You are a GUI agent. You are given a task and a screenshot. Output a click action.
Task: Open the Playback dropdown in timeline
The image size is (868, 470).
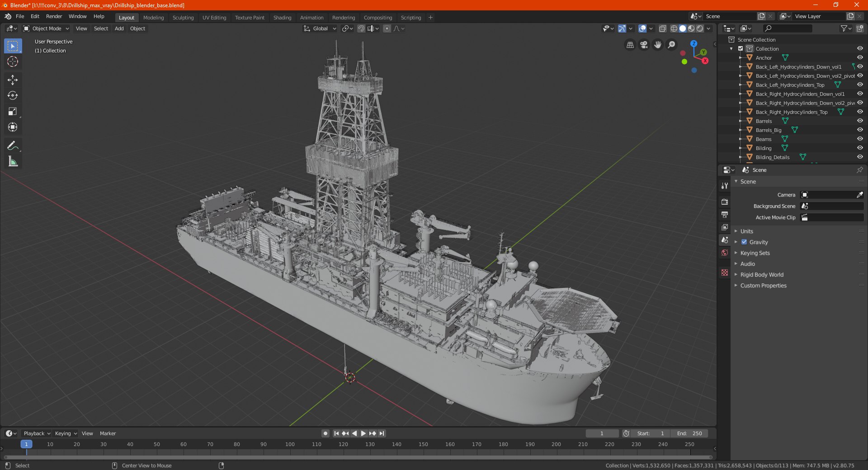click(37, 433)
